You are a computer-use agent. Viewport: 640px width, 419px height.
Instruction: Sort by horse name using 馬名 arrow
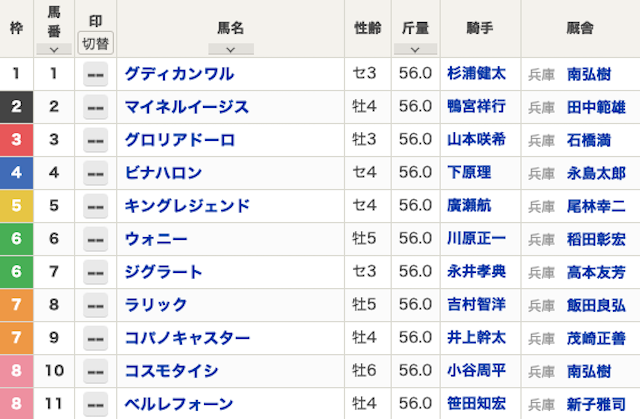(231, 49)
